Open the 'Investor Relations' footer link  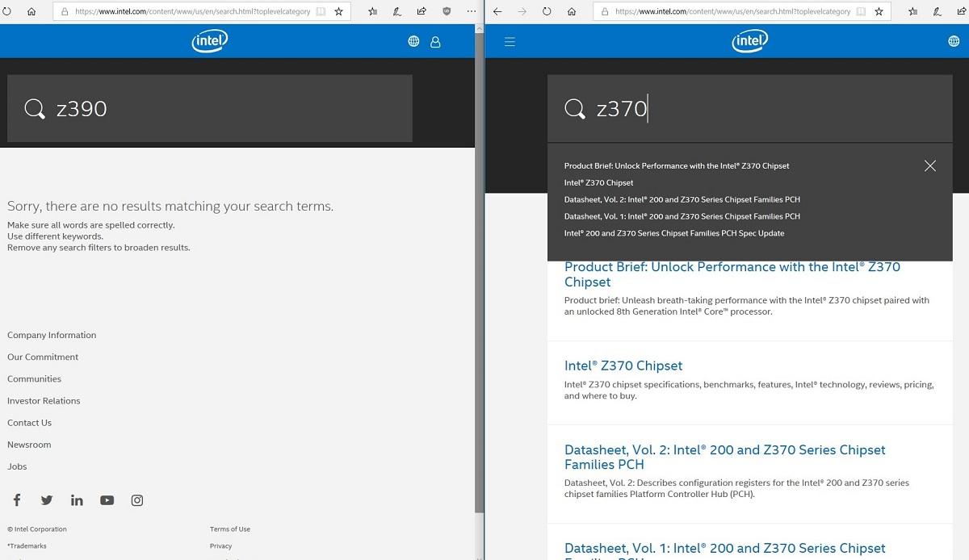[44, 400]
